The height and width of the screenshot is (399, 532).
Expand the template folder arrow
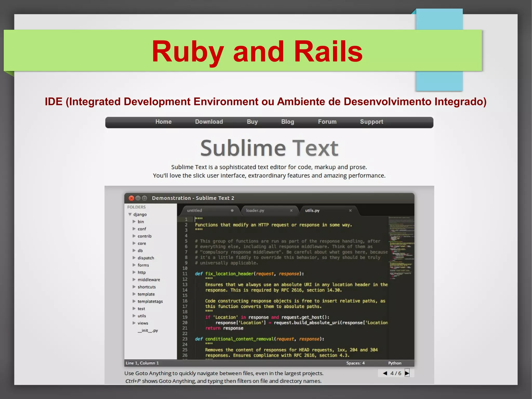[134, 294]
